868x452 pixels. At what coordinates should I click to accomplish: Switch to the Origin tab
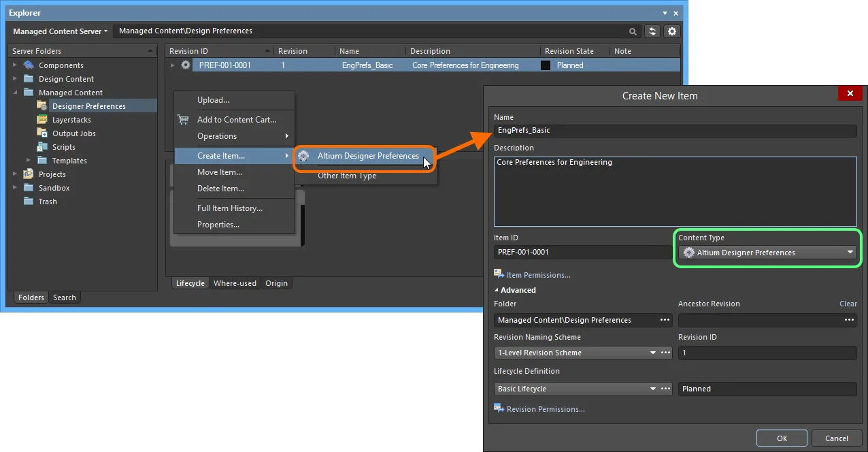[x=276, y=283]
